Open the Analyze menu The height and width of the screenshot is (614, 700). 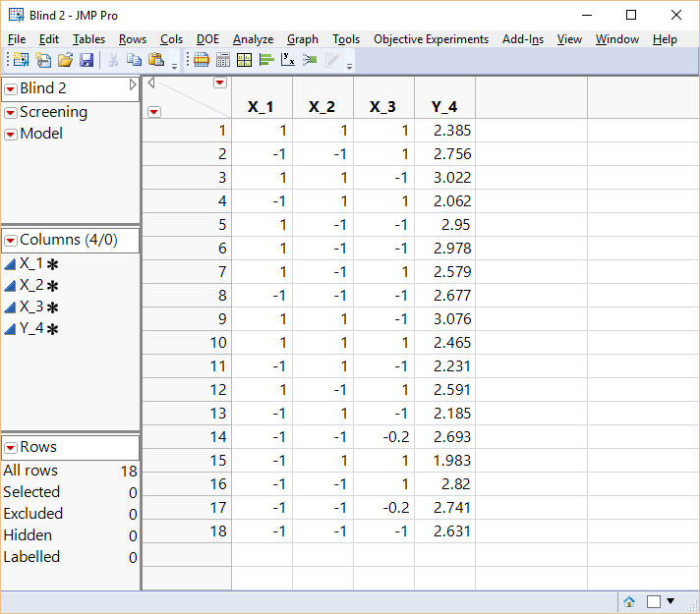tap(253, 39)
